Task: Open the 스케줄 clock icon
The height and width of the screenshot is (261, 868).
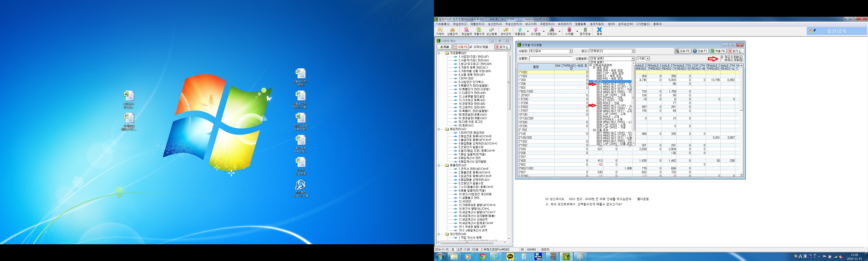Action: [x=569, y=31]
